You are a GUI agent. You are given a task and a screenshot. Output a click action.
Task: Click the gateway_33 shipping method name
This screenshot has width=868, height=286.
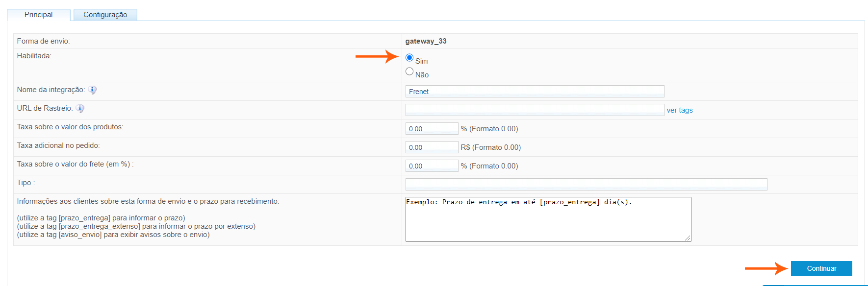tap(426, 41)
